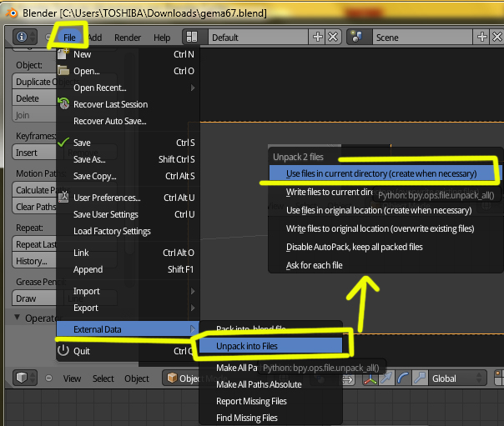Select Recover Last Session
The height and width of the screenshot is (426, 504).
click(128, 104)
